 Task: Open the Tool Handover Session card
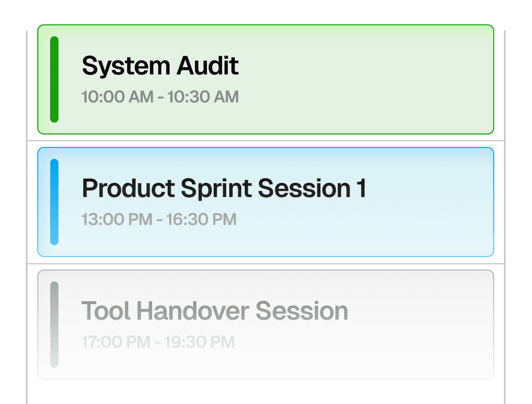click(x=265, y=325)
